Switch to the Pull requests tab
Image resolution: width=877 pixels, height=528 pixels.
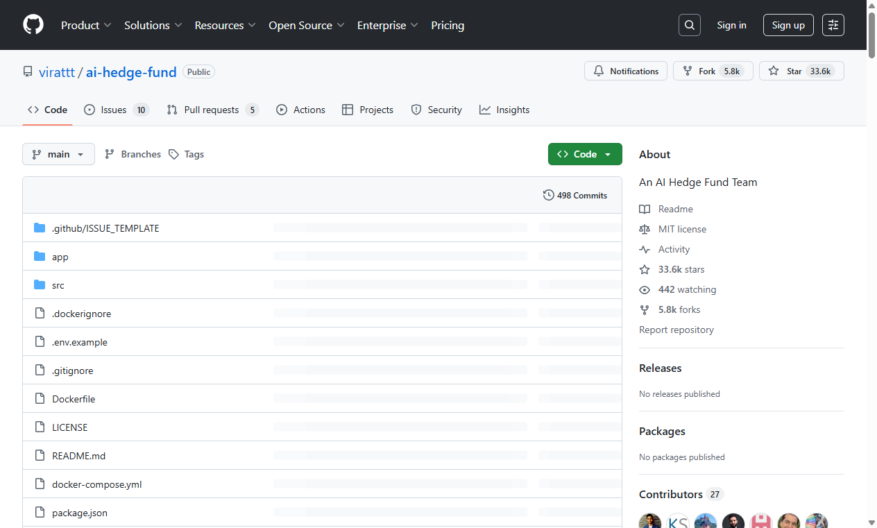213,110
